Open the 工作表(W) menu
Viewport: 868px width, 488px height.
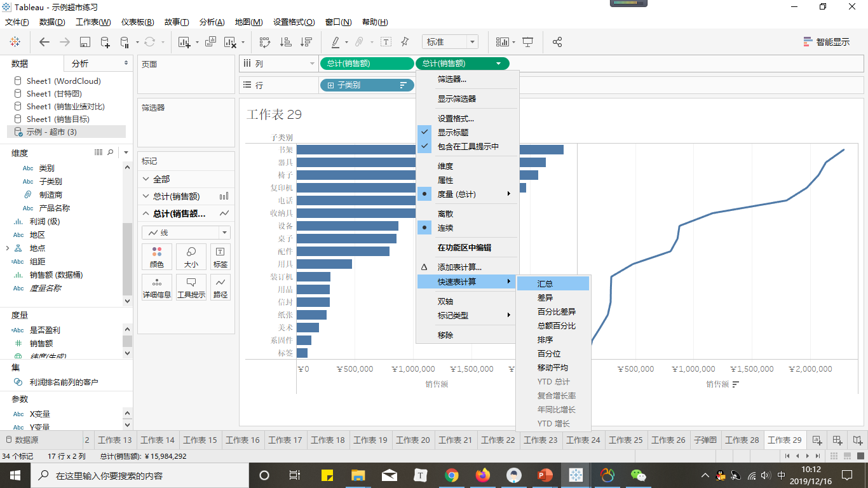pyautogui.click(x=93, y=22)
